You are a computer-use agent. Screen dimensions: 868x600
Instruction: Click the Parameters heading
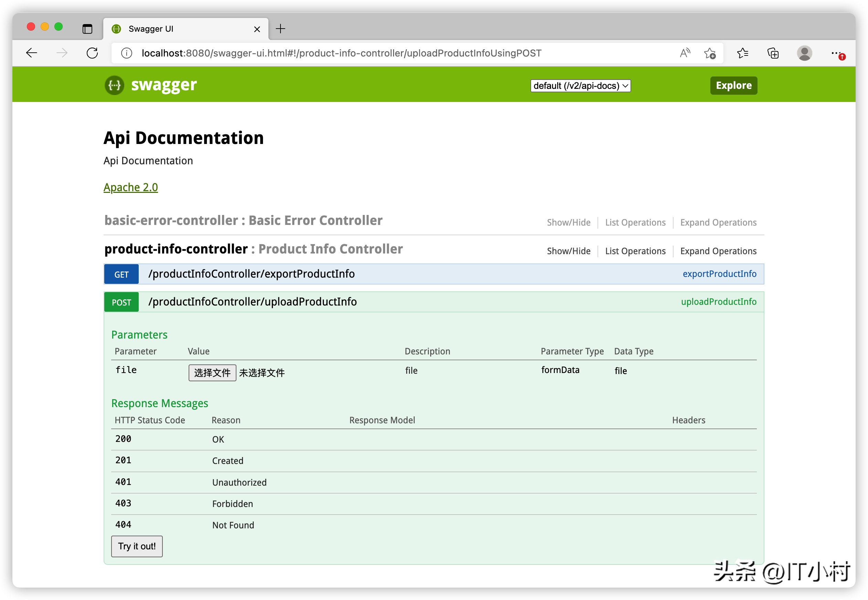[x=139, y=334]
